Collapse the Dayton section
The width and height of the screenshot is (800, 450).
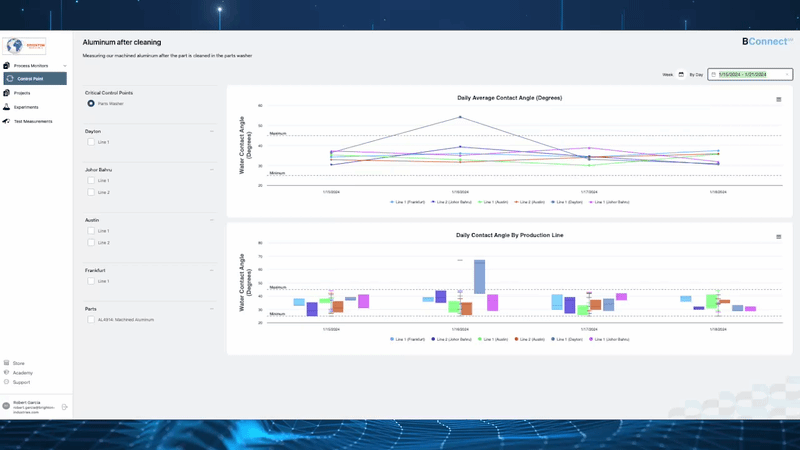pyautogui.click(x=212, y=132)
